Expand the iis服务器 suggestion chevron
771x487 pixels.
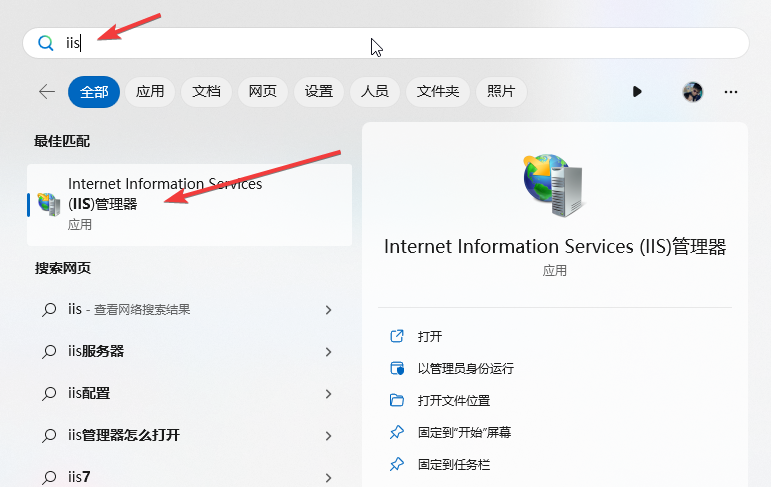pos(328,352)
